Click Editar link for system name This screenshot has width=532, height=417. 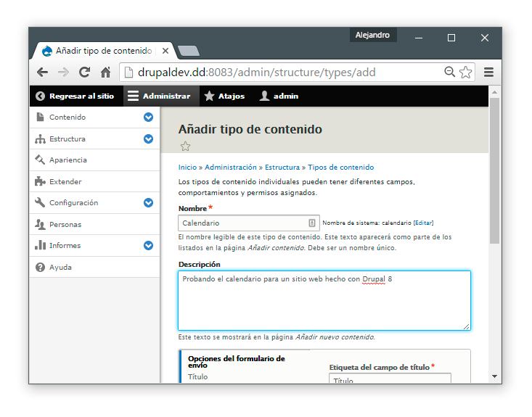tap(423, 223)
